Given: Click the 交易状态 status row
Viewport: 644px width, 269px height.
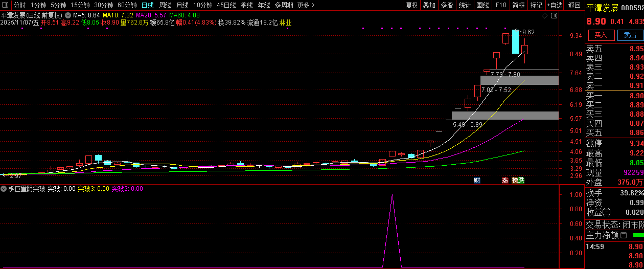Looking at the screenshot, I should [x=614, y=225].
